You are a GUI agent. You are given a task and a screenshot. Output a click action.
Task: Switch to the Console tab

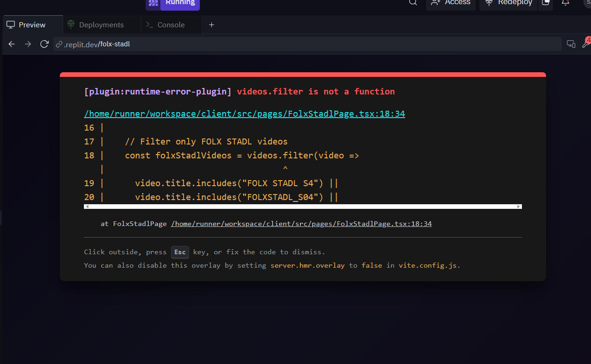click(x=171, y=25)
